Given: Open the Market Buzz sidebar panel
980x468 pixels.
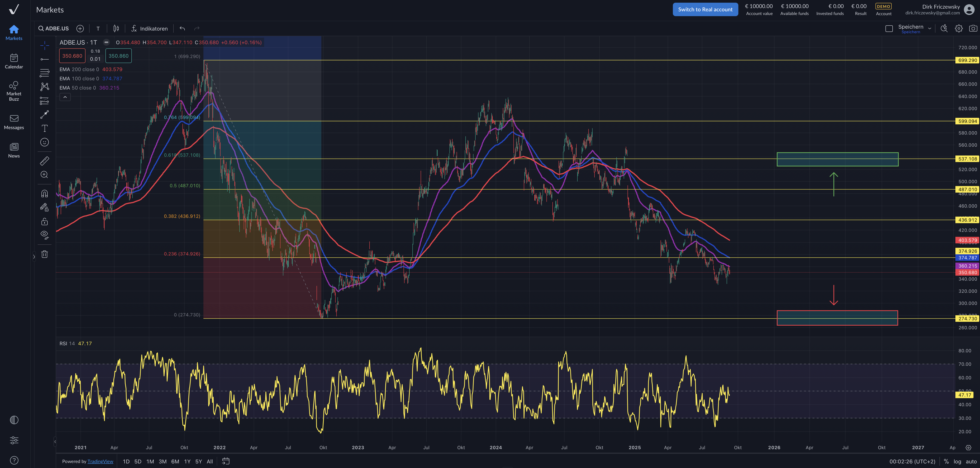Looking at the screenshot, I should [14, 90].
